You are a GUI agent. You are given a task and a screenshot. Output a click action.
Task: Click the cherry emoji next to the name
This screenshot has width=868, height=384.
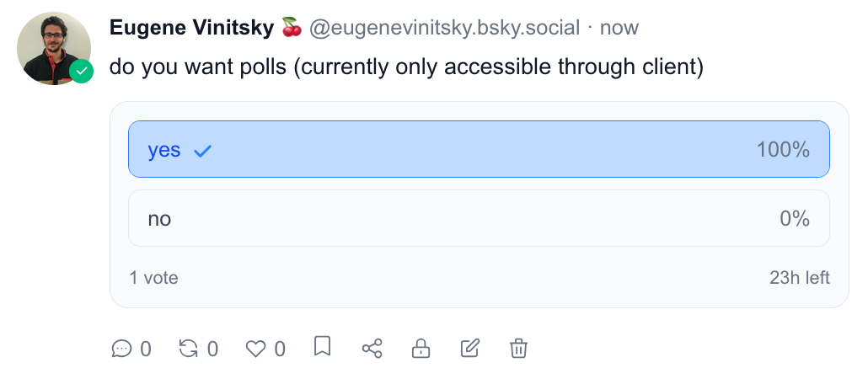click(x=292, y=28)
